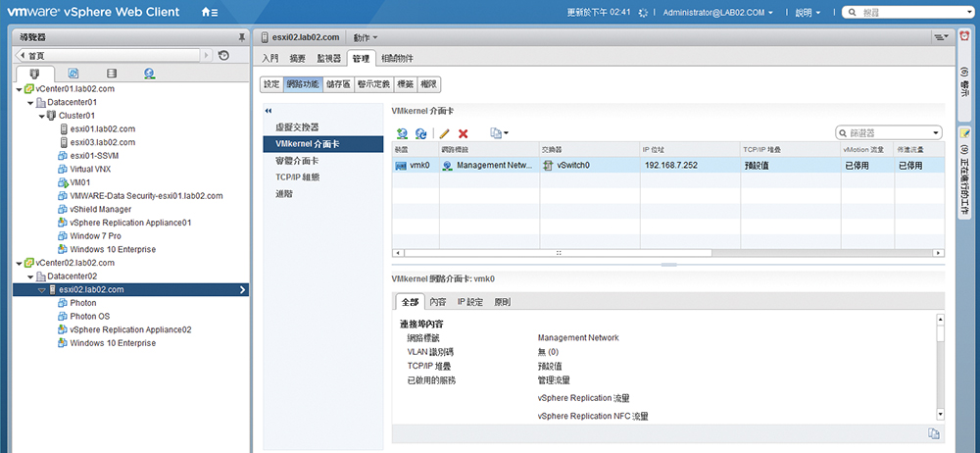Open the home menu icon beside vSphere Web Client

tap(210, 12)
